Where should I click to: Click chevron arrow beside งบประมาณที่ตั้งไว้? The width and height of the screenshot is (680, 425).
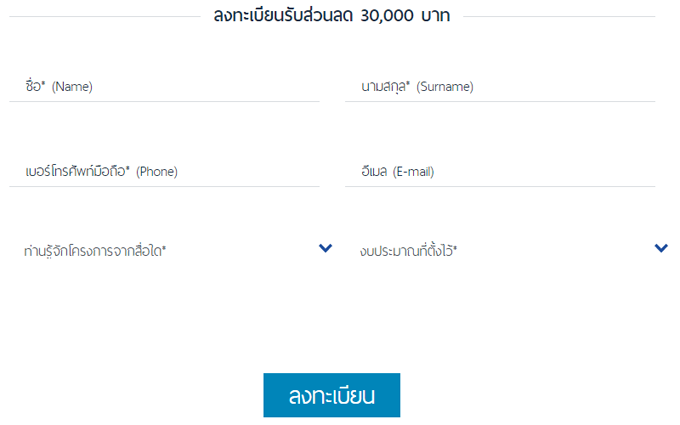(x=661, y=248)
